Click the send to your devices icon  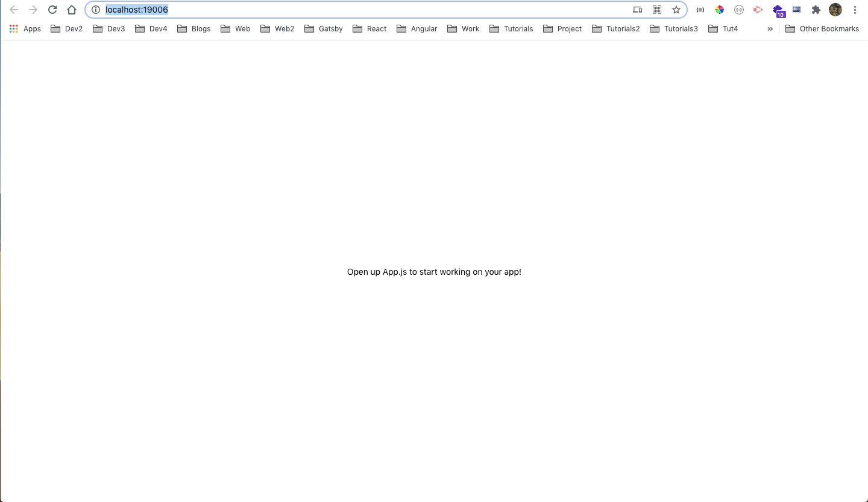[x=638, y=10]
